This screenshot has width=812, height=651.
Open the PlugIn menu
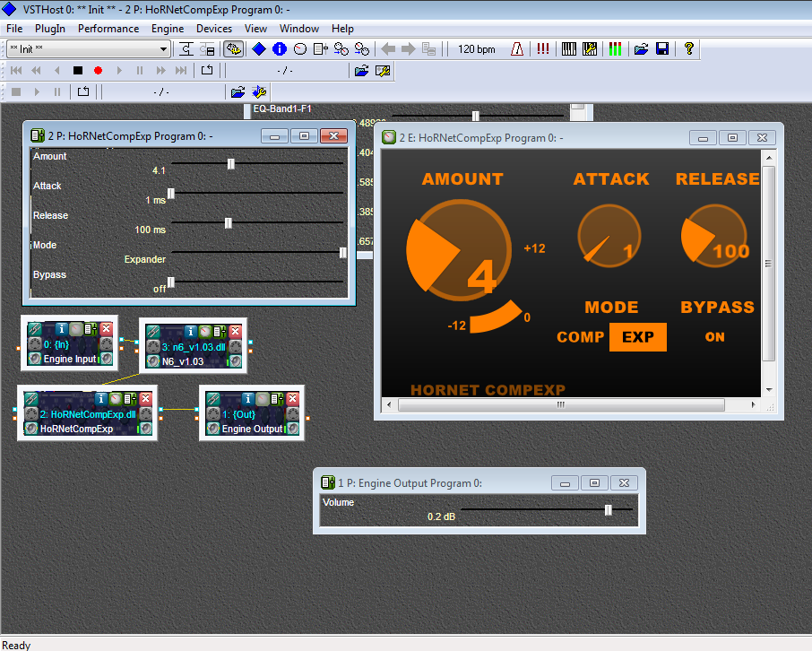click(x=50, y=29)
